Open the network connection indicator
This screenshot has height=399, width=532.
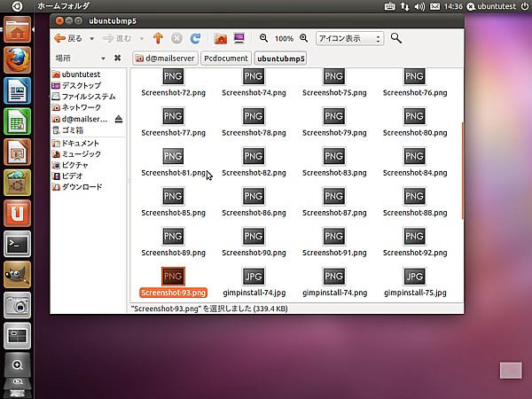404,6
